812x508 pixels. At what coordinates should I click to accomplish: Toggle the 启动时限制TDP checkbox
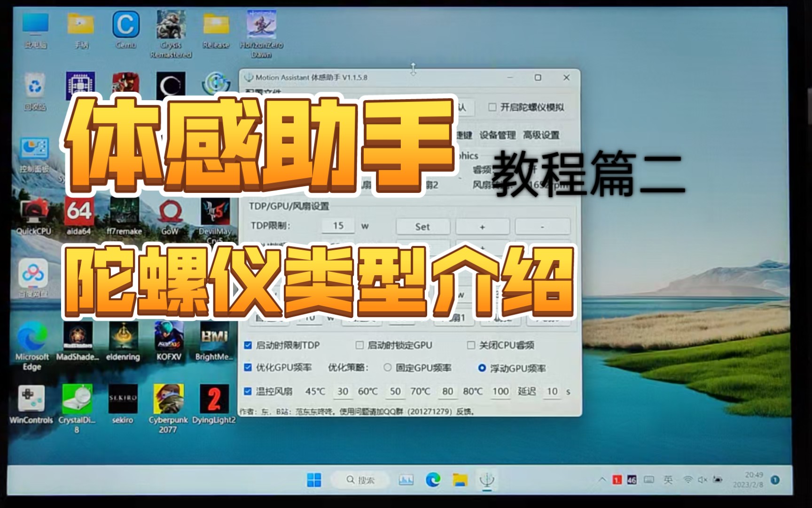click(x=248, y=345)
